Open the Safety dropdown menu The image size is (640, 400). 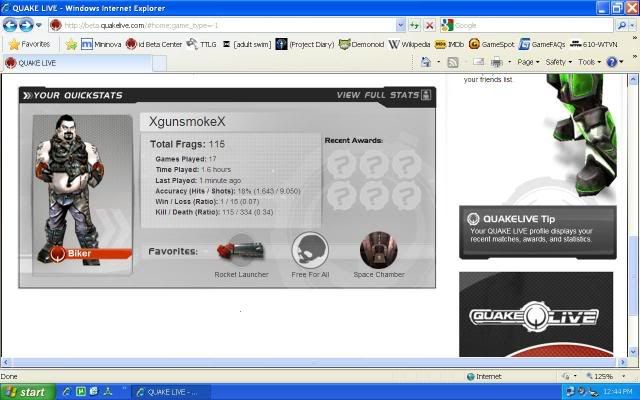click(558, 62)
